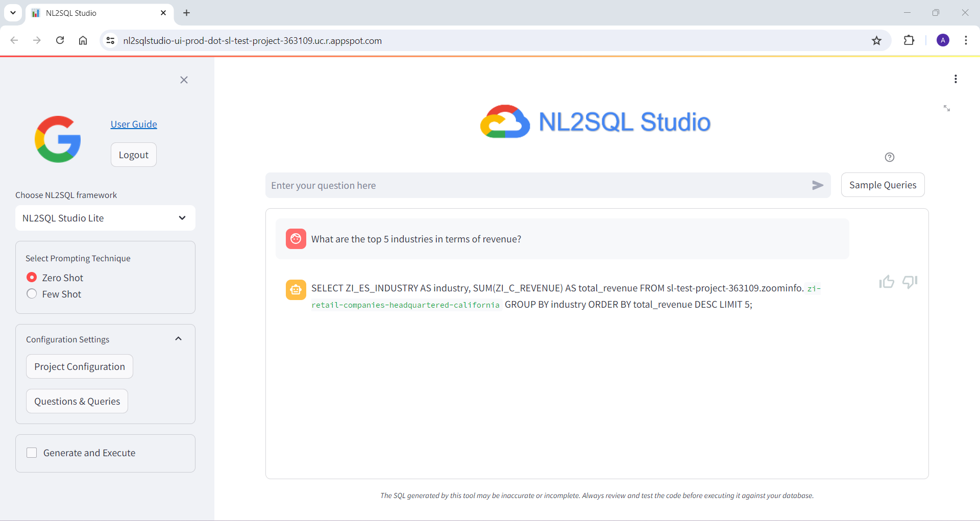Viewport: 980px width, 521px height.
Task: Click the Logout button
Action: click(x=134, y=155)
